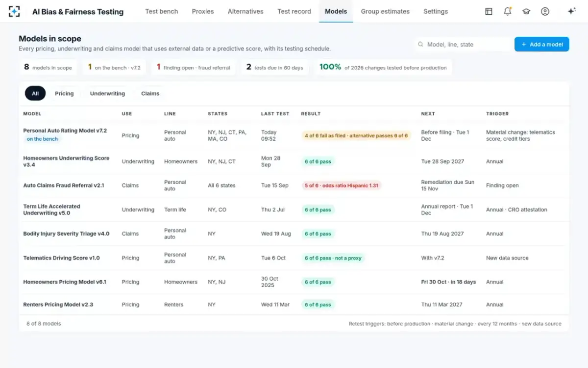Viewport: 588px width, 368px height.
Task: Sort by the TRIGGER column header
Action: pos(497,113)
